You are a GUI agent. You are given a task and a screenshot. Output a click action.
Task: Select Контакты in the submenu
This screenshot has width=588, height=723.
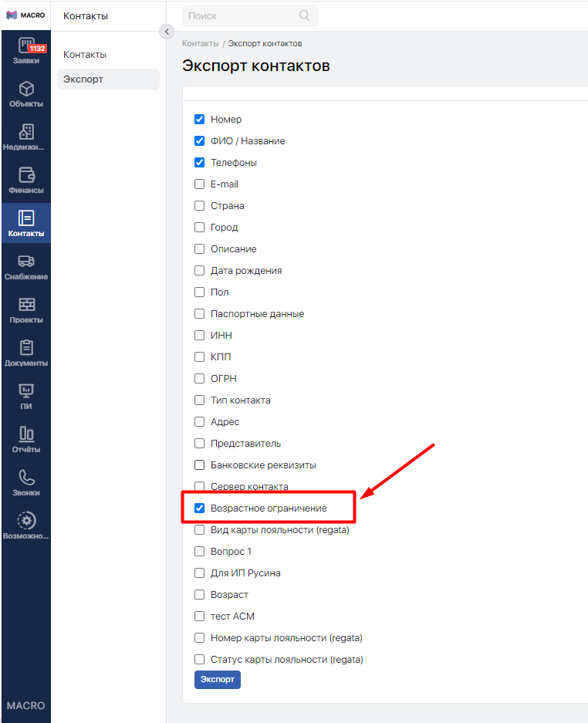tap(85, 55)
